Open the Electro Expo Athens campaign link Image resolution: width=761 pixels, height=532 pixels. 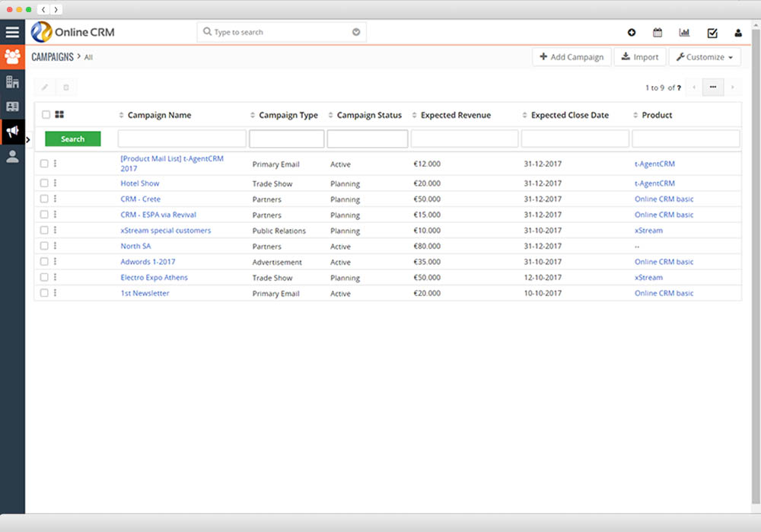click(154, 277)
